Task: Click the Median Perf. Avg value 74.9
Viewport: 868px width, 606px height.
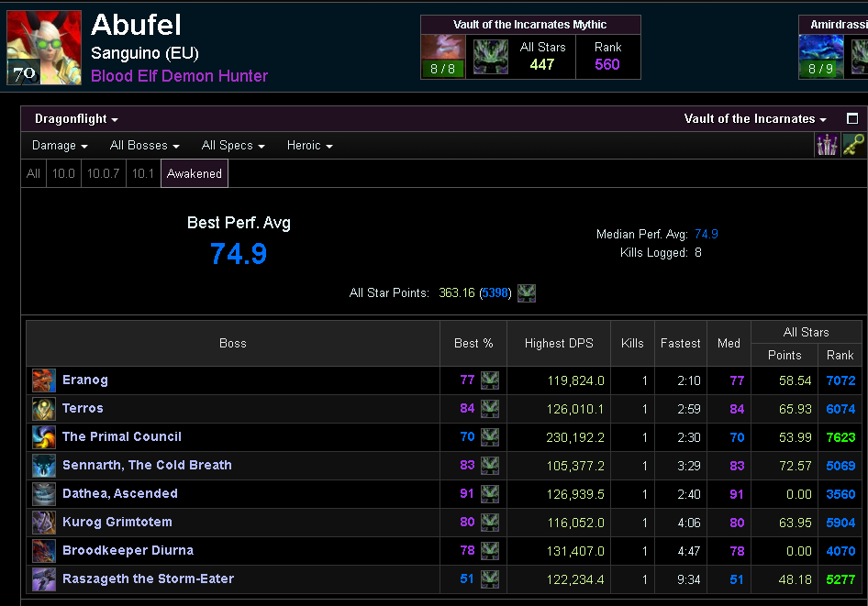Action: click(x=707, y=234)
